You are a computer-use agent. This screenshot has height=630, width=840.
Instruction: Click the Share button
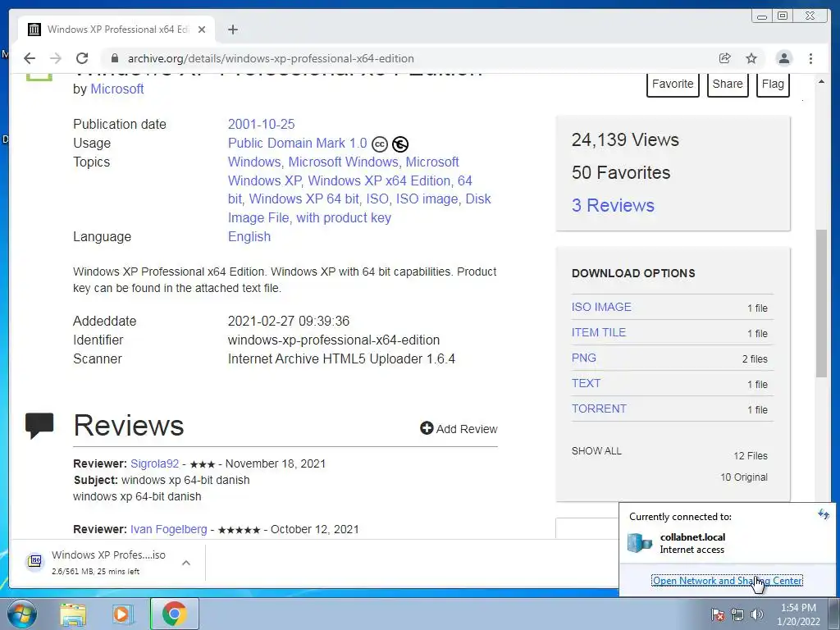(728, 84)
